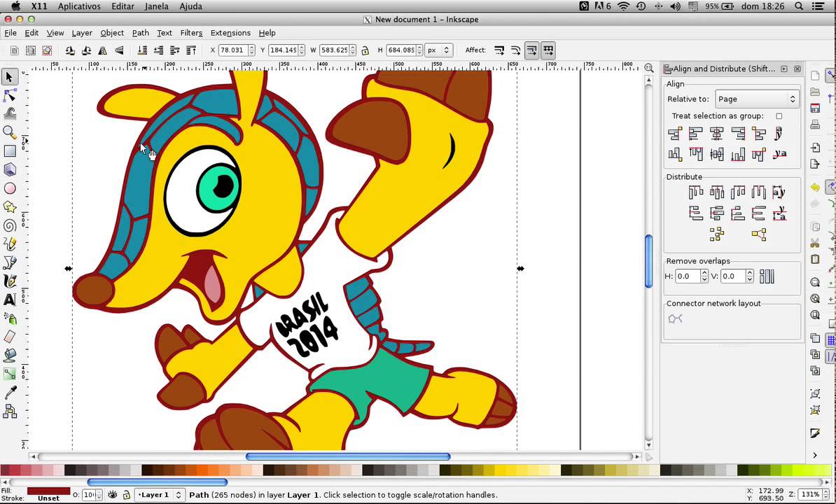Image resolution: width=836 pixels, height=504 pixels.
Task: Toggle move gradients with objects button
Action: tap(531, 50)
